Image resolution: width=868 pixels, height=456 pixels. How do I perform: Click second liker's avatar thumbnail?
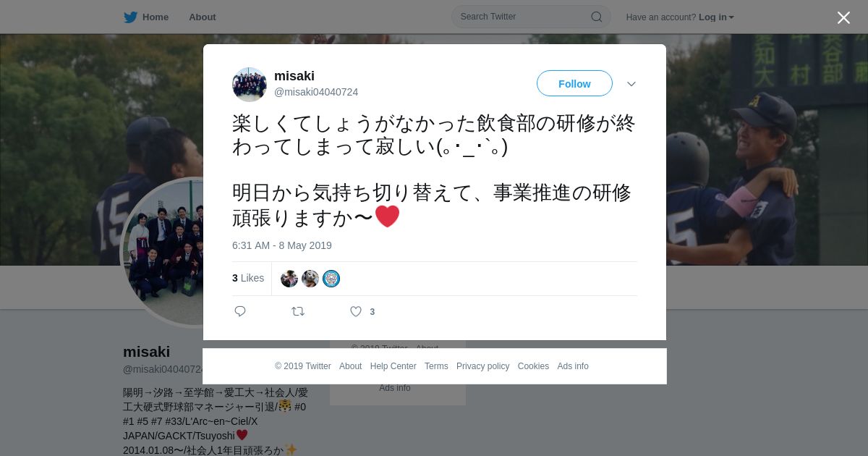pos(310,279)
